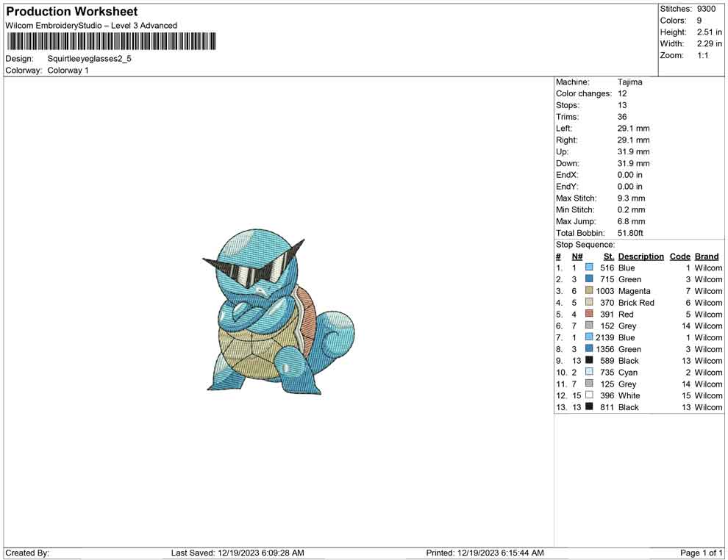The image size is (728, 560).
Task: Click the Colors value '9'
Action: click(x=699, y=21)
